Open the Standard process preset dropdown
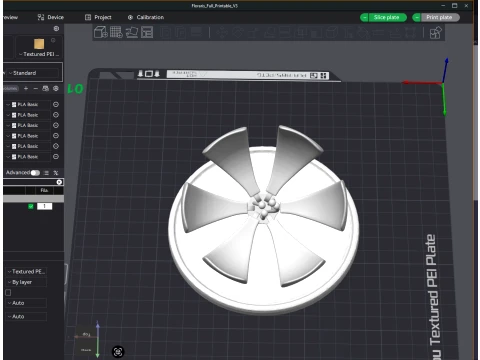Viewport: 480px width, 360px height. tap(33, 73)
